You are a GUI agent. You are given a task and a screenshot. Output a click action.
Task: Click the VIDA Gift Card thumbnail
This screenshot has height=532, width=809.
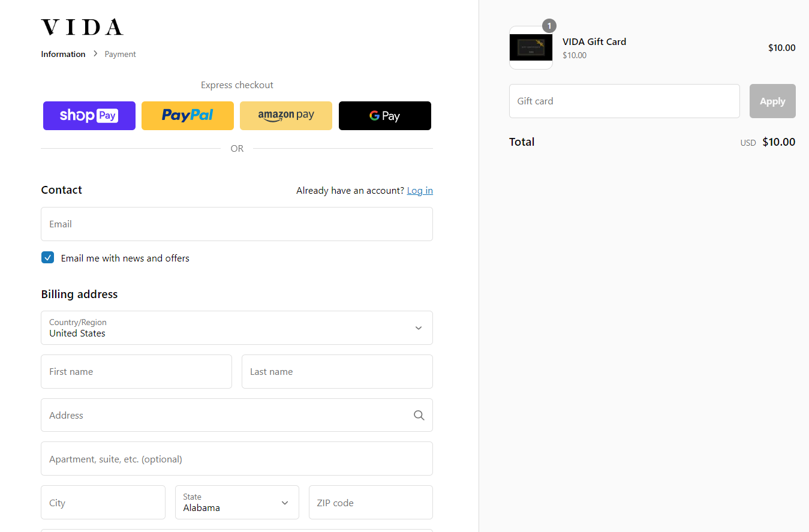click(531, 47)
